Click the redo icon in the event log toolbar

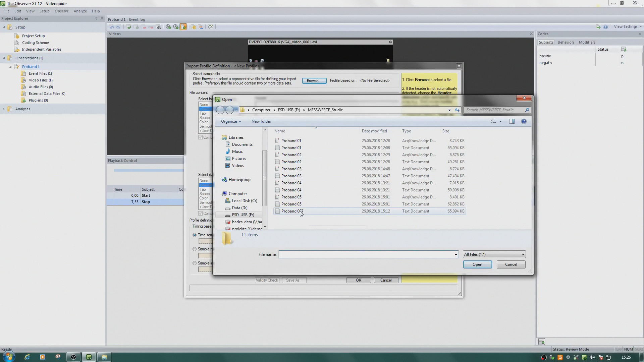(118, 27)
